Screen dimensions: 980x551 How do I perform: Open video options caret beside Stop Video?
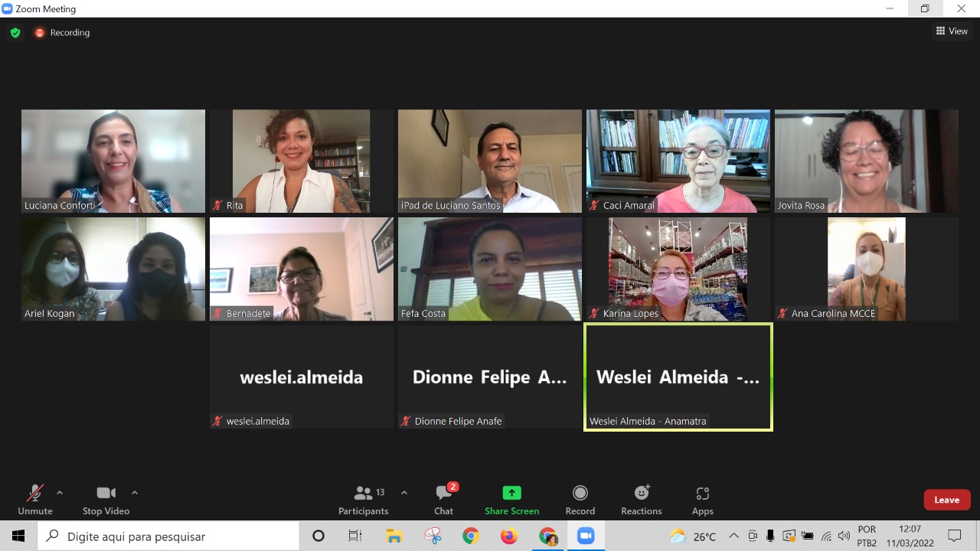135,493
